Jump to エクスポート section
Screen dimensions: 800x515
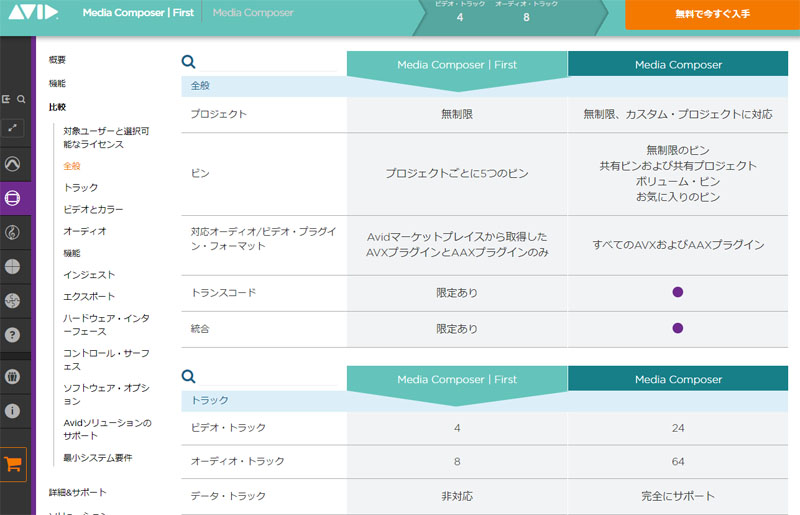click(x=89, y=297)
